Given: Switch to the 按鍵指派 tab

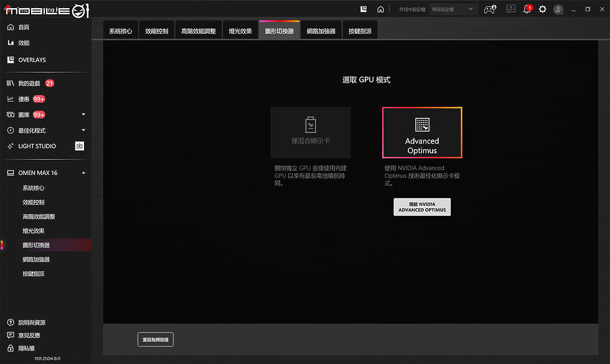Looking at the screenshot, I should pos(360,30).
